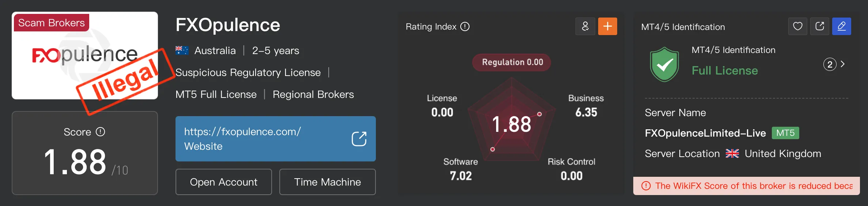Click the United Kingdom flag icon
The image size is (868, 206).
[732, 153]
